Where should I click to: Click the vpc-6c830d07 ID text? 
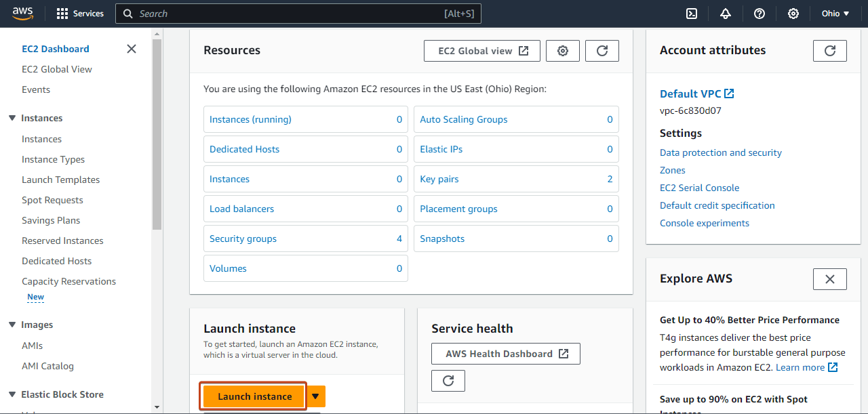click(x=690, y=110)
